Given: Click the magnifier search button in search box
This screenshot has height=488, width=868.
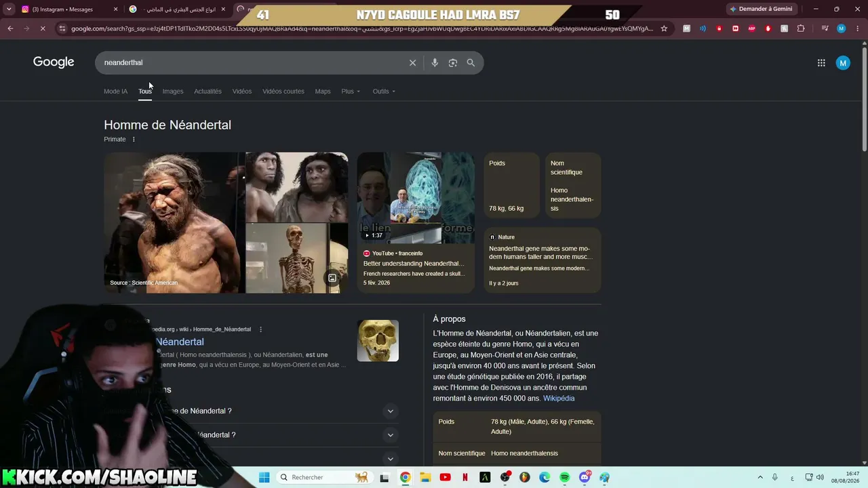Looking at the screenshot, I should pos(471,62).
